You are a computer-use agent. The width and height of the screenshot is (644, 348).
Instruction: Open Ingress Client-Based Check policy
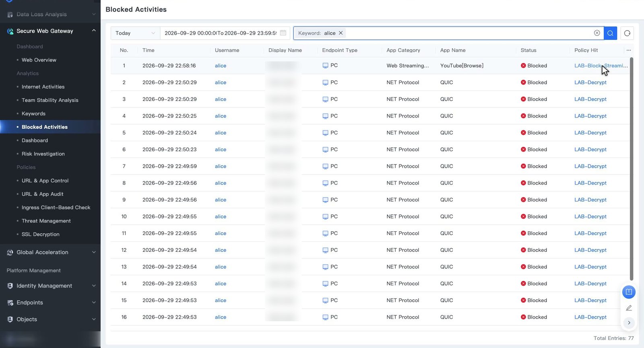click(56, 208)
